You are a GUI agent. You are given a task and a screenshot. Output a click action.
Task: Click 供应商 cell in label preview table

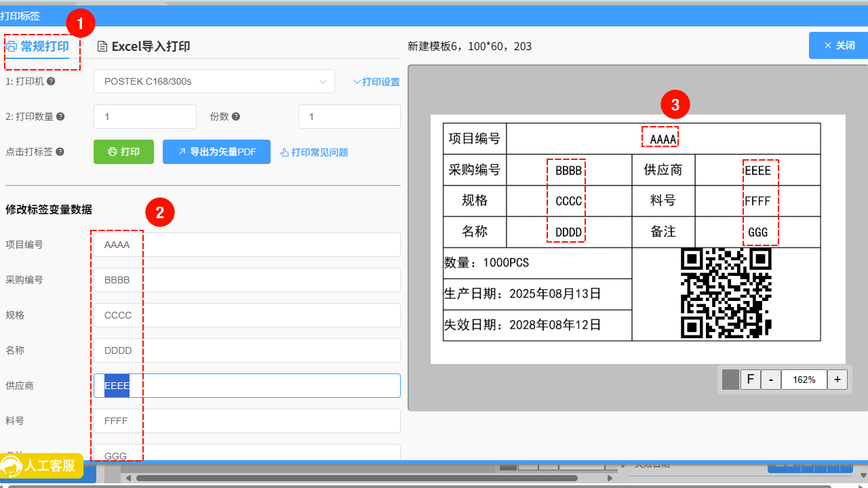(663, 170)
